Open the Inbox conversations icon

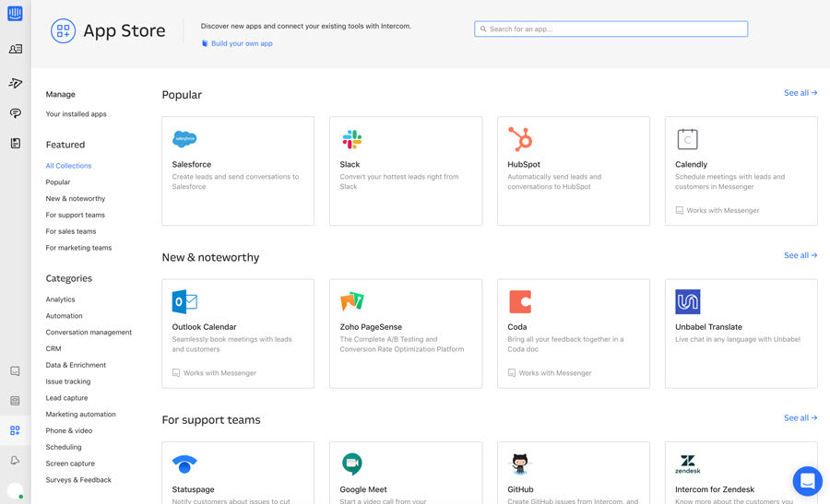coord(16,113)
